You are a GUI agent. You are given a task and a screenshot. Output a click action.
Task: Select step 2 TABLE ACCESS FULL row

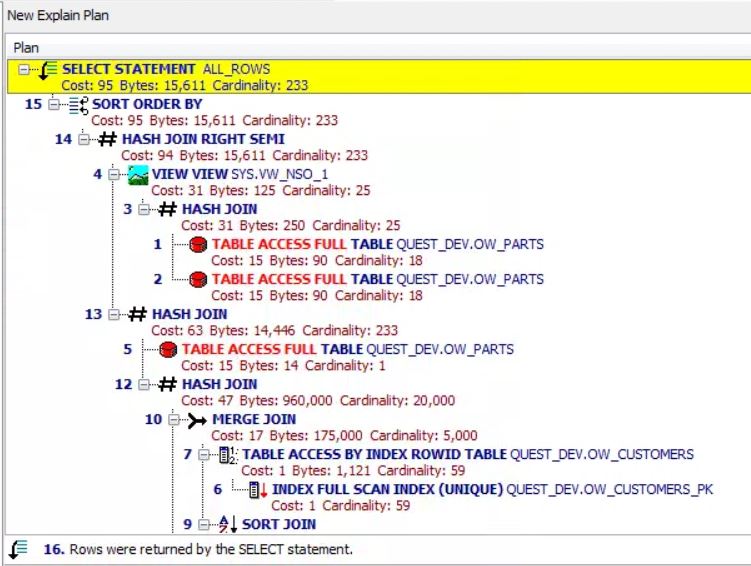coord(377,279)
